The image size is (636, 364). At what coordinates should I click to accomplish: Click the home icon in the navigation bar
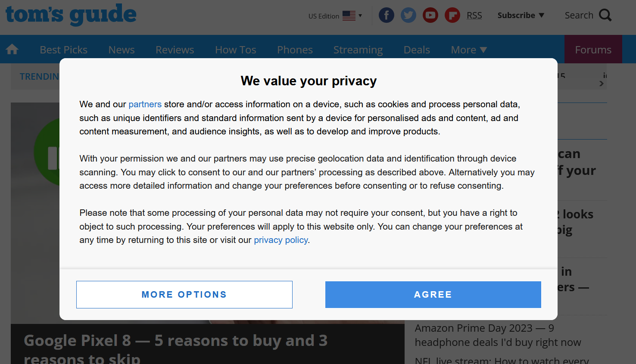point(12,49)
